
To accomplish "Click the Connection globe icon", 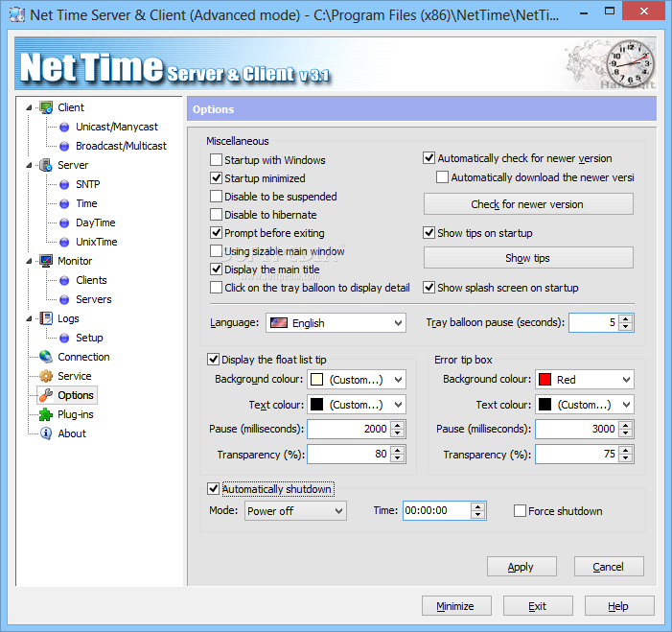I will coord(46,357).
